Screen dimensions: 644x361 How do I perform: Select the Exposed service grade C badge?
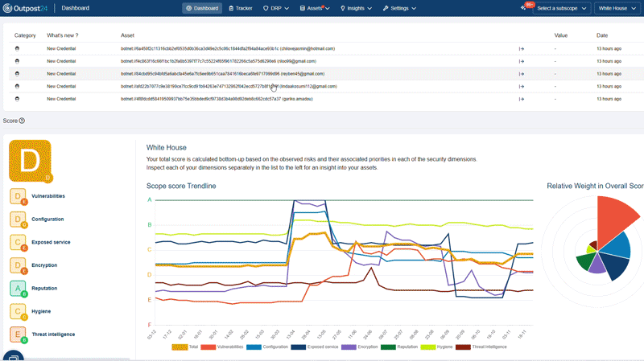tap(19, 242)
